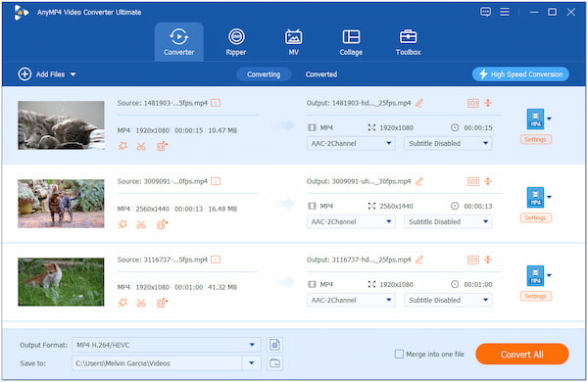This screenshot has width=588, height=382.
Task: Edit ID3 metadata for the 1481903 output
Action: [x=473, y=103]
